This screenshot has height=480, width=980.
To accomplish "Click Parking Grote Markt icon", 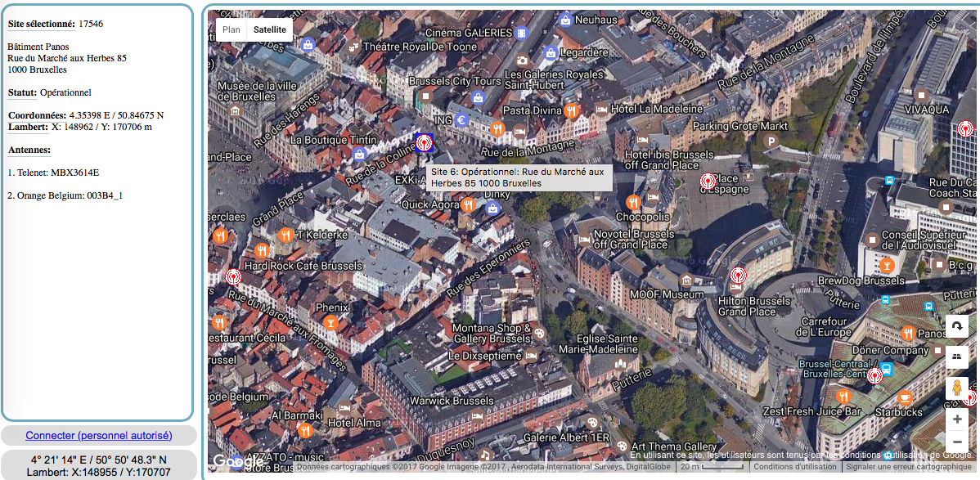I will click(x=772, y=141).
